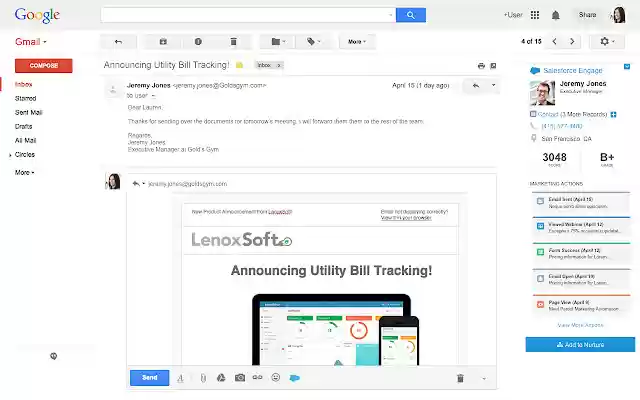Open the Starred folder
This screenshot has height=400, width=640.
point(25,98)
